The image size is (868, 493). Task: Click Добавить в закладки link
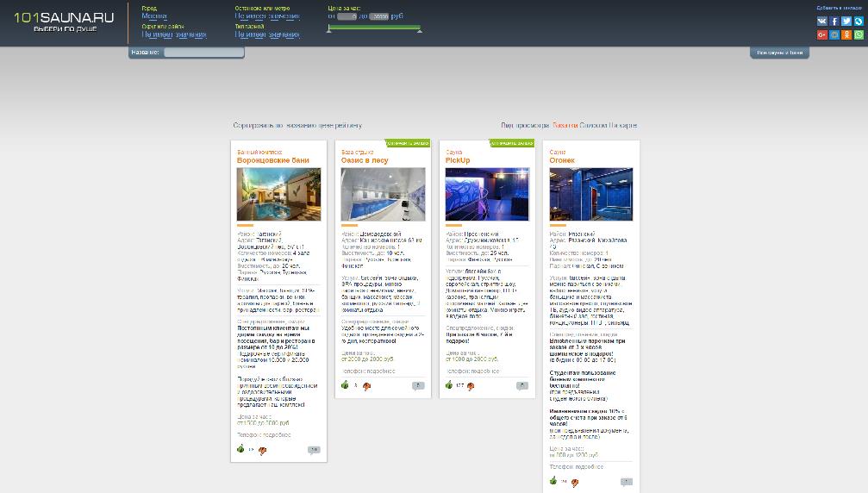coord(840,8)
